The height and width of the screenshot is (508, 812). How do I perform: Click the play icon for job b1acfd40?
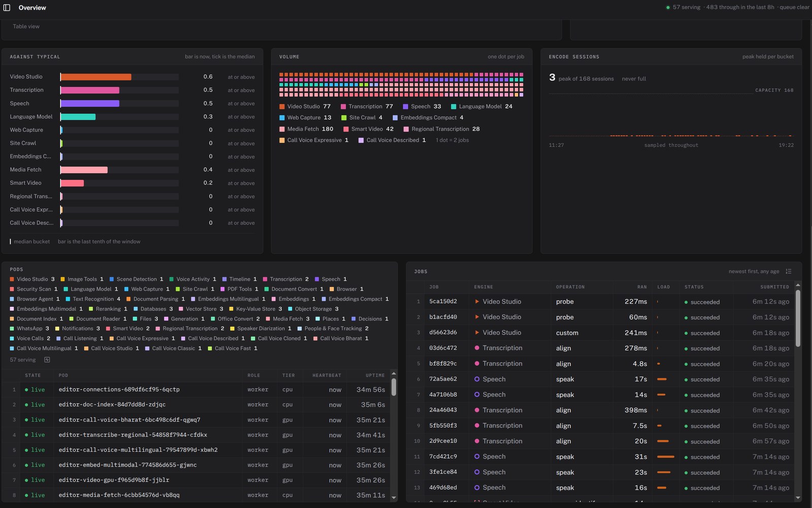click(x=477, y=317)
